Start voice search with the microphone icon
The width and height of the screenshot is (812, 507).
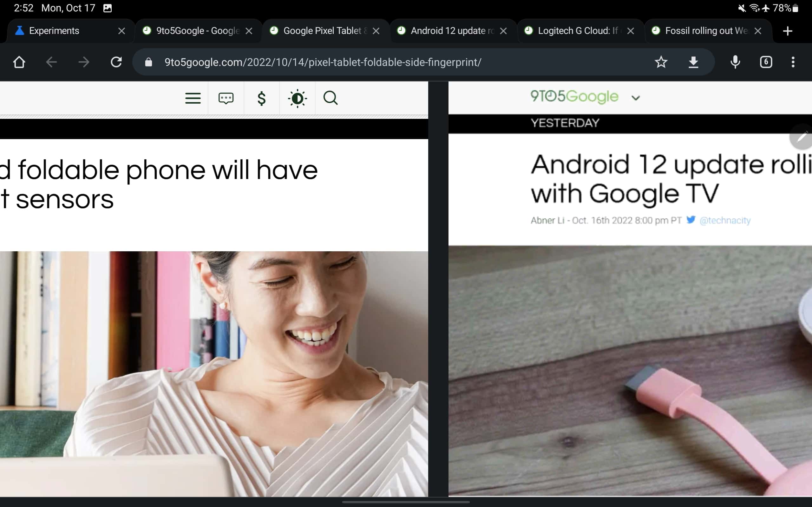click(x=735, y=62)
